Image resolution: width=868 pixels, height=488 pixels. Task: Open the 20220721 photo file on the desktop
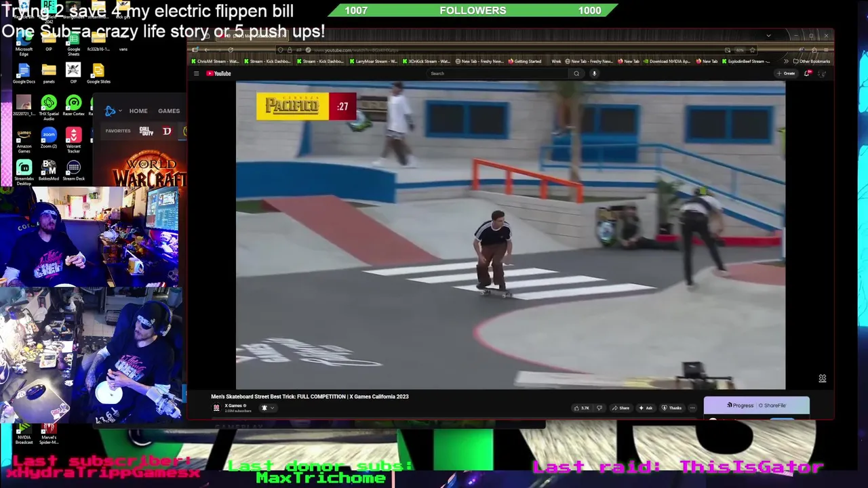[24, 106]
